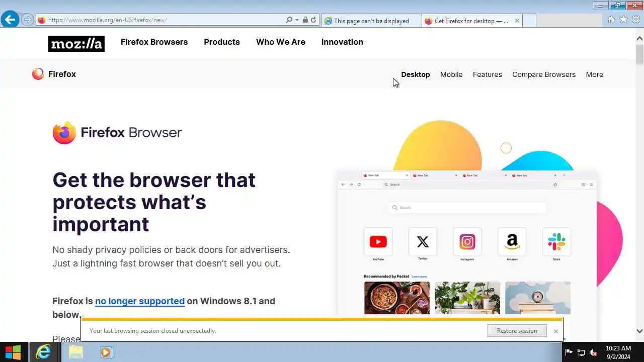This screenshot has height=362, width=644.
Task: Open the Features navigation link
Action: coord(488,74)
